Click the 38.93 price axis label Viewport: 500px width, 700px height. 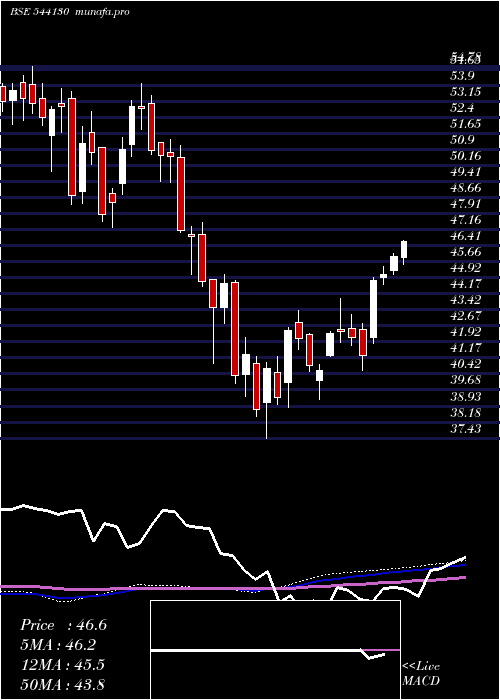click(465, 397)
